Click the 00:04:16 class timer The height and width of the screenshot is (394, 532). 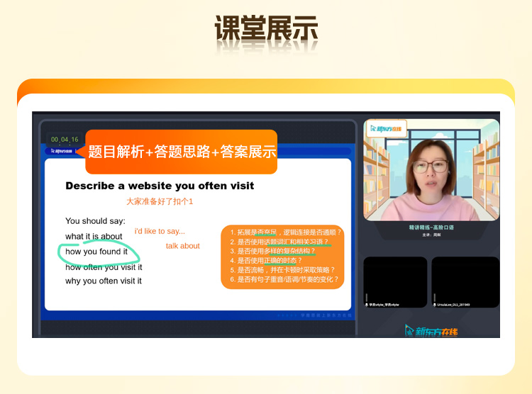(64, 140)
